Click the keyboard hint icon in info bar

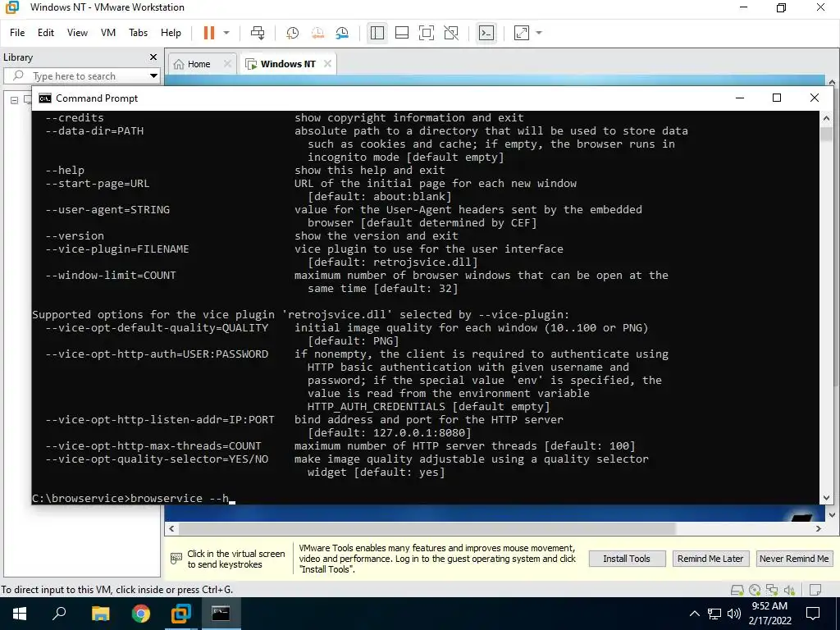[176, 559]
